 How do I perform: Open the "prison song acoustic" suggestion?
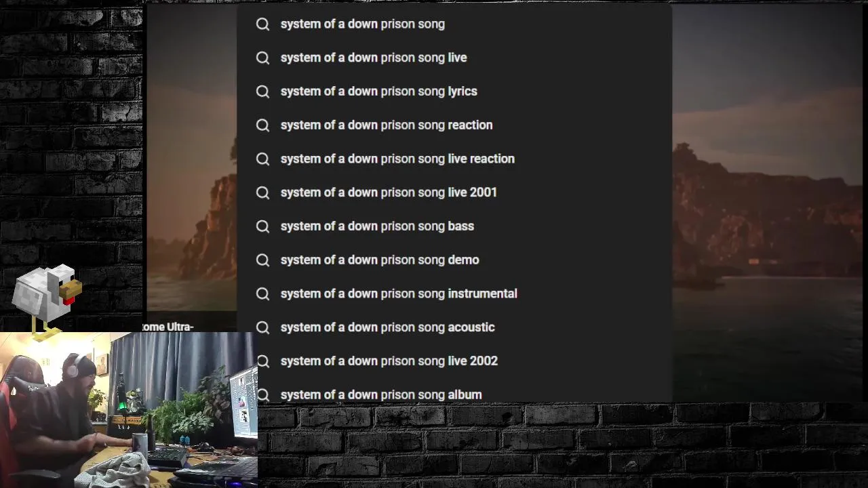454,327
